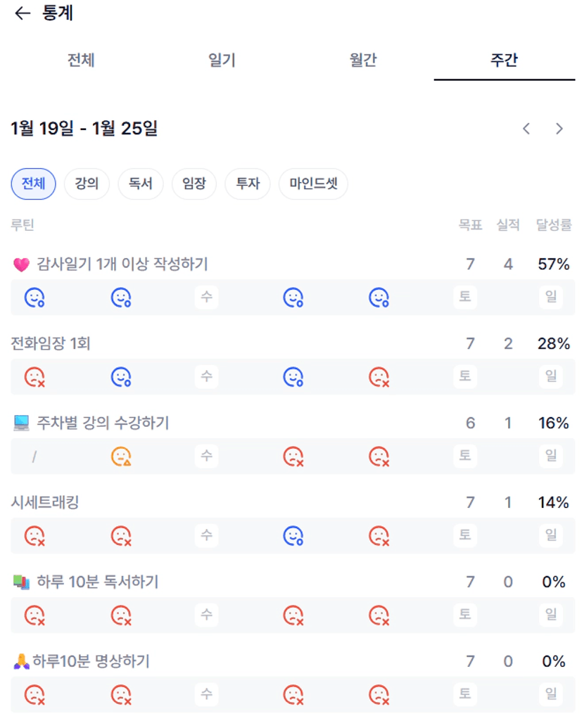Go to the previous week

[526, 129]
